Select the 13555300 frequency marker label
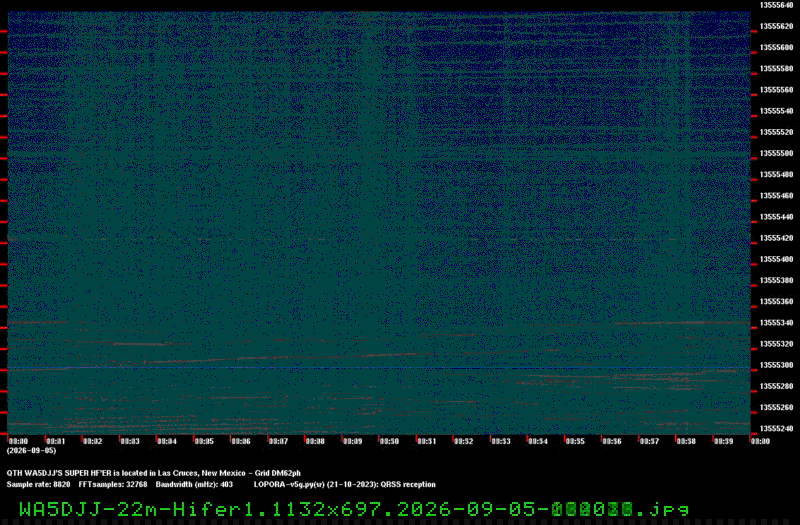 tap(776, 365)
